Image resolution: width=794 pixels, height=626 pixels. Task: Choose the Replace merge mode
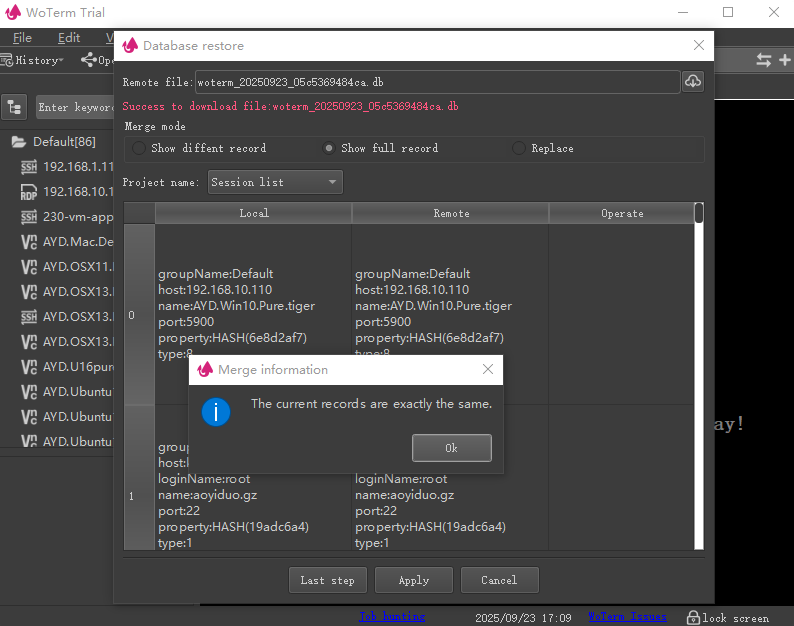518,148
